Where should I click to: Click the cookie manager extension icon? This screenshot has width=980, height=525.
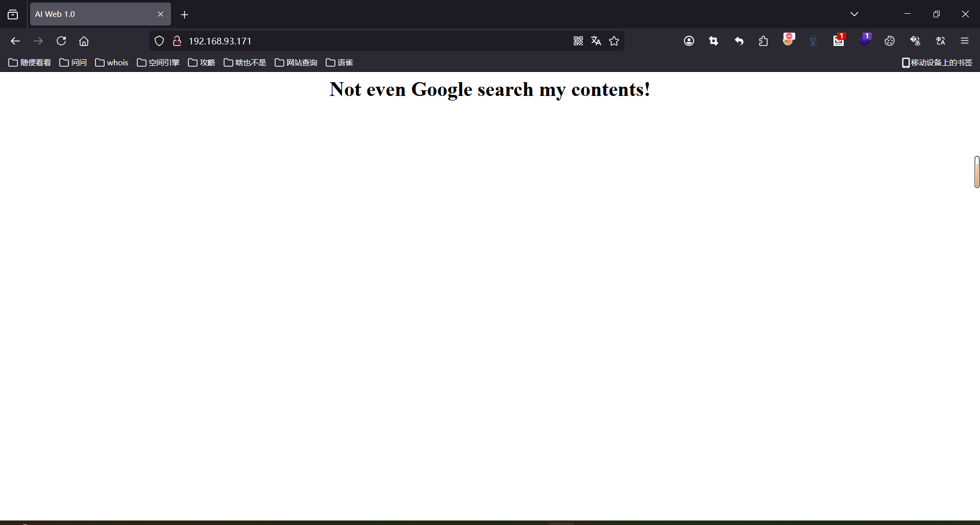coord(890,41)
